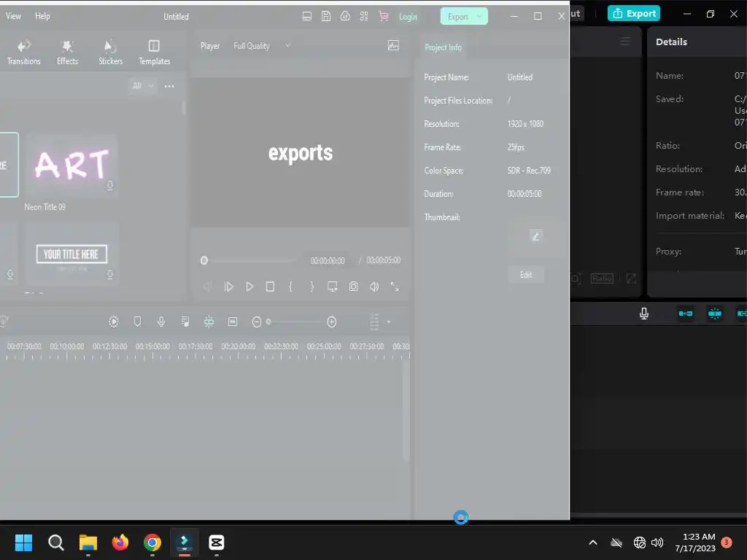
Task: Open the shopping cart icon
Action: click(383, 16)
